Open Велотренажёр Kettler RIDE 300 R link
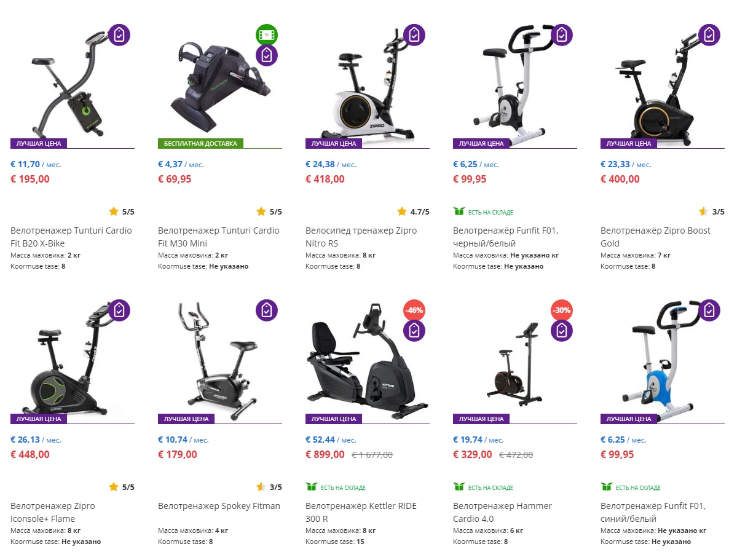 click(x=361, y=512)
